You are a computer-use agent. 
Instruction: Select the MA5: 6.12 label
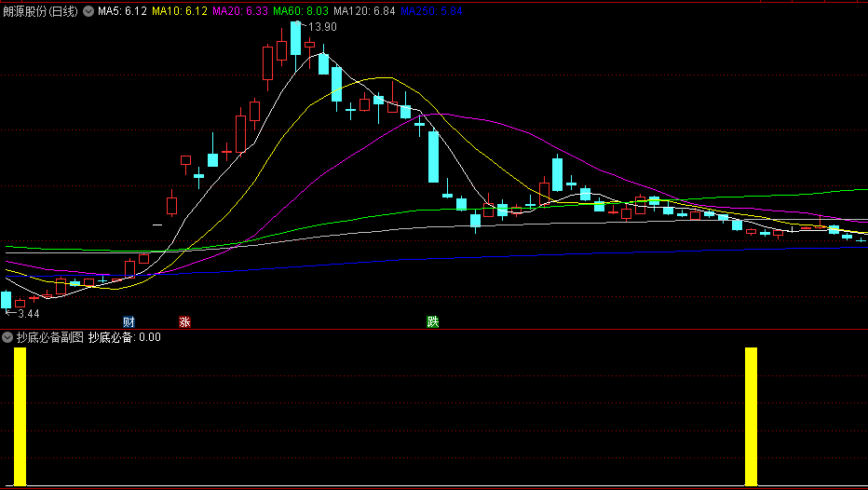122,11
